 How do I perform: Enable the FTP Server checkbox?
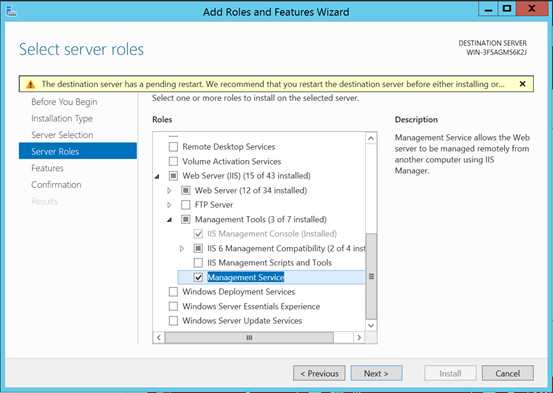(x=186, y=205)
